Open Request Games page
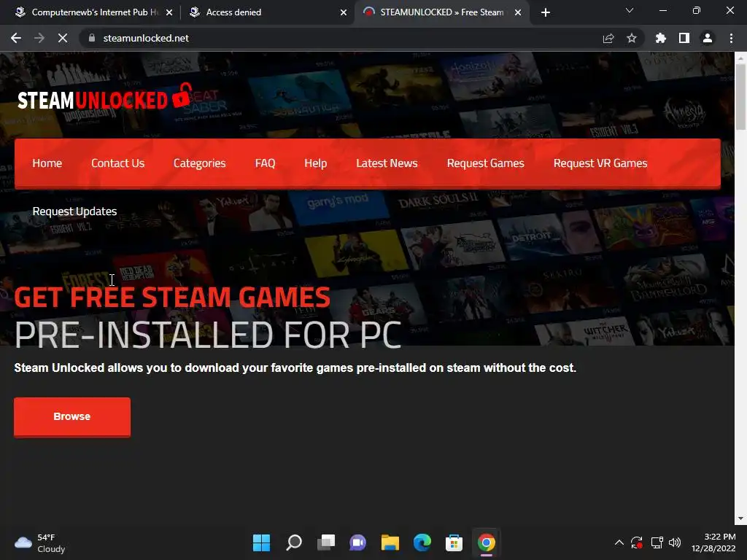Screen dimensions: 747x560 485,163
